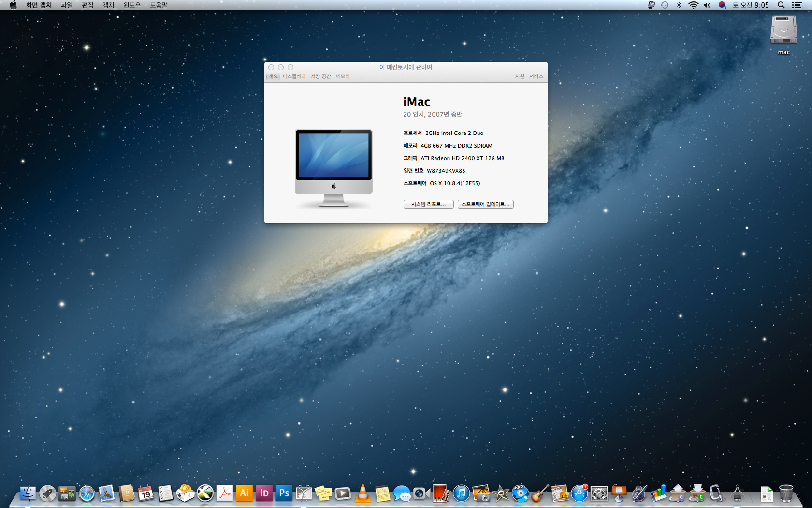Open Safari browser in the dock

(87, 494)
